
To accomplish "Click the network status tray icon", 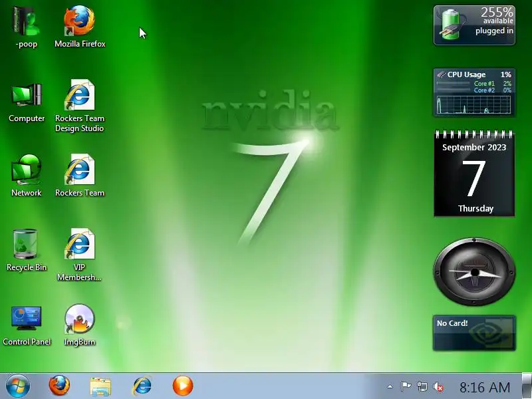I will (422, 386).
